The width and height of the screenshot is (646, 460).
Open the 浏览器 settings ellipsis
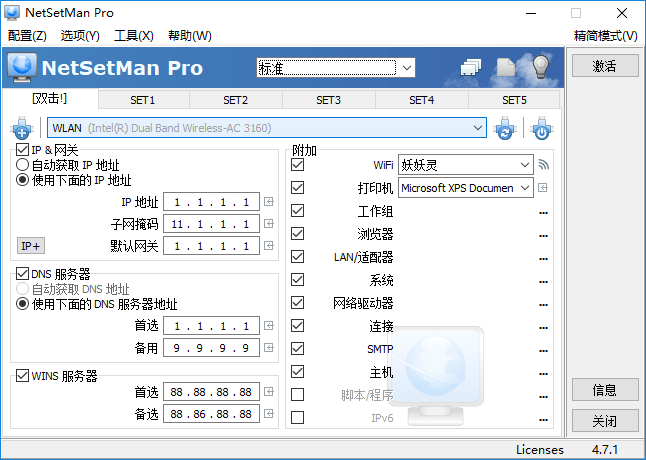tap(543, 236)
